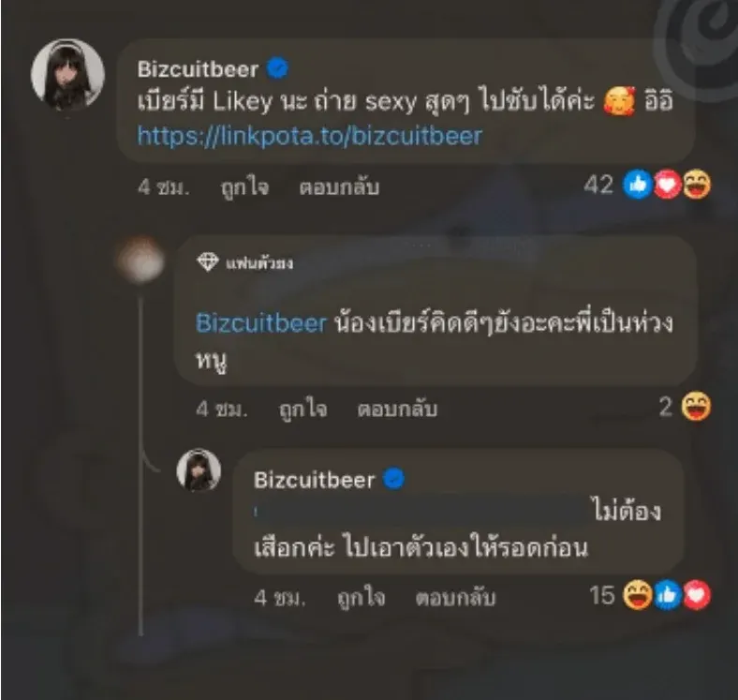Click the blurred avatar of the fan commenter
The height and width of the screenshot is (700, 738).
pos(141,261)
